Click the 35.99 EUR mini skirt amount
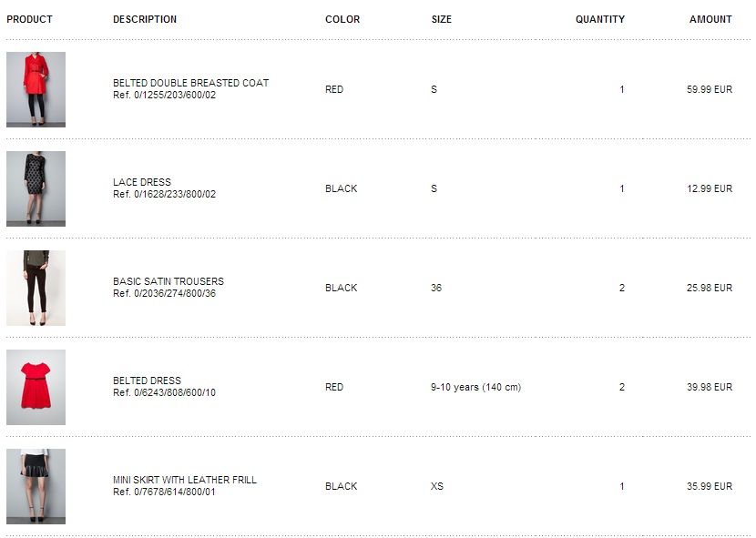 (x=710, y=486)
